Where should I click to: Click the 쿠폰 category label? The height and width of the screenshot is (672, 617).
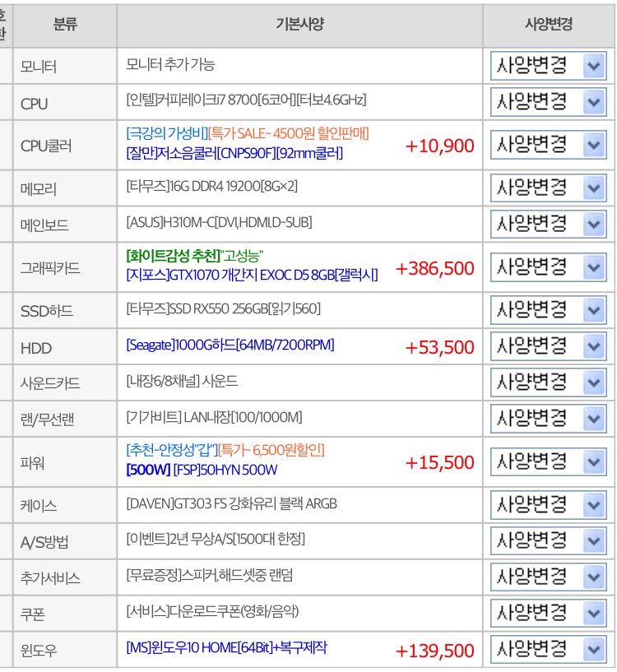pyautogui.click(x=33, y=614)
